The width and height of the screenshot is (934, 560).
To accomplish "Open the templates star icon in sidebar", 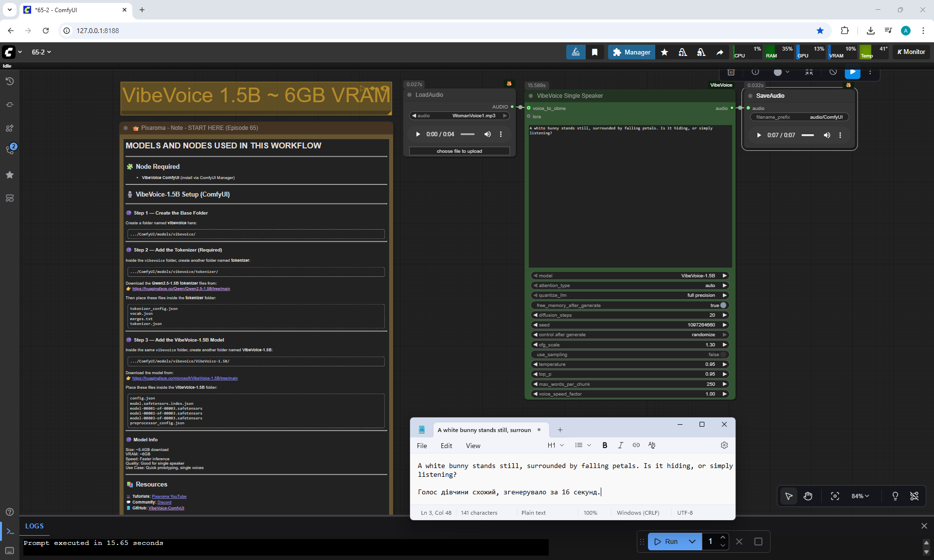I will click(x=9, y=175).
